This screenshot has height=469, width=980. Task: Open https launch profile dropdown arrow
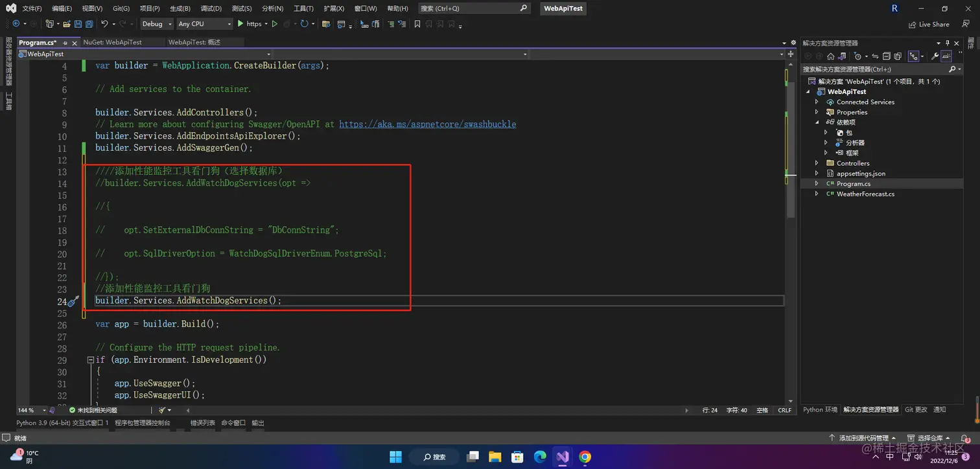pos(266,24)
